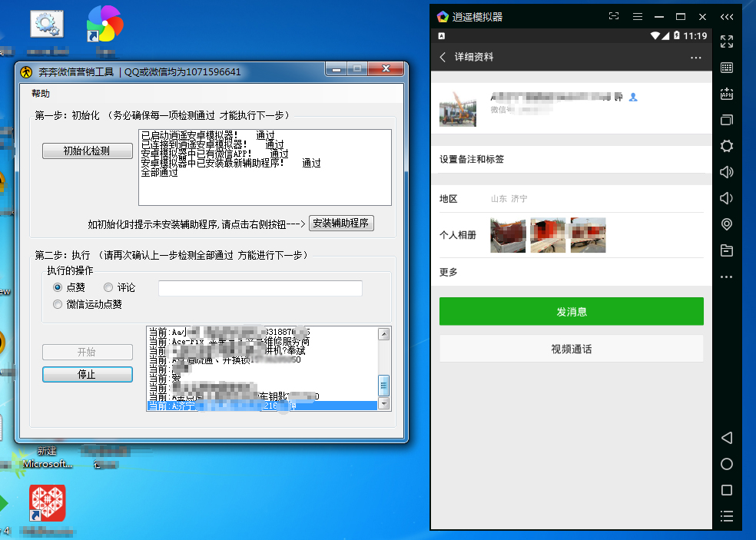The image size is (756, 540).
Task: Click the APK install icon
Action: [x=727, y=94]
